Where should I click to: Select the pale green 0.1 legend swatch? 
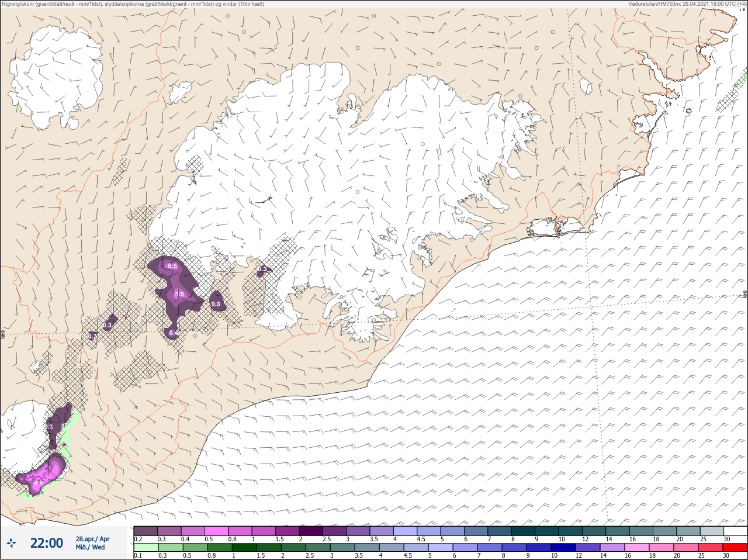coord(146,548)
